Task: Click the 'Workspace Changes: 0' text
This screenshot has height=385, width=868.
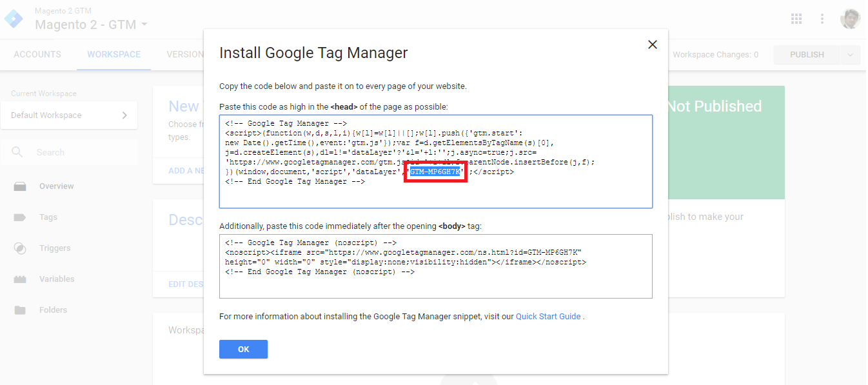Action: 716,55
